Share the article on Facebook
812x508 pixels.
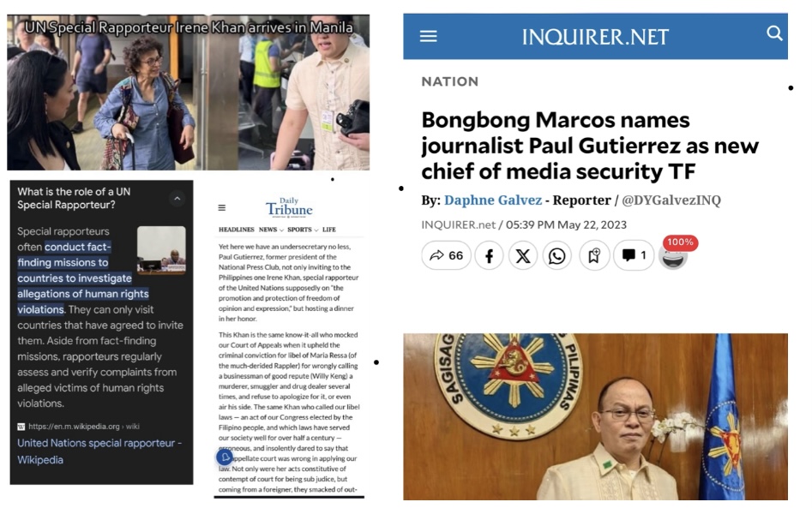[489, 255]
